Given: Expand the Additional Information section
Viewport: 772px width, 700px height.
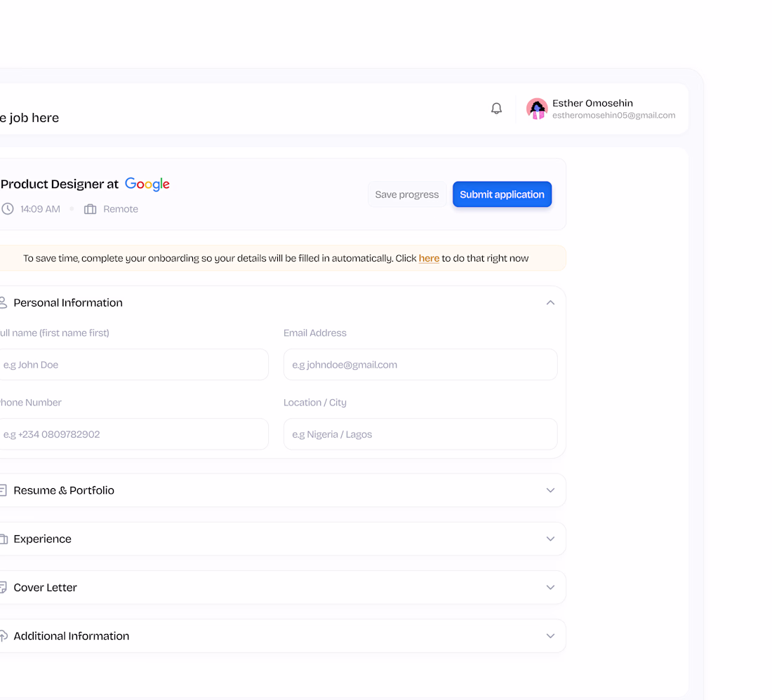Looking at the screenshot, I should [x=550, y=636].
